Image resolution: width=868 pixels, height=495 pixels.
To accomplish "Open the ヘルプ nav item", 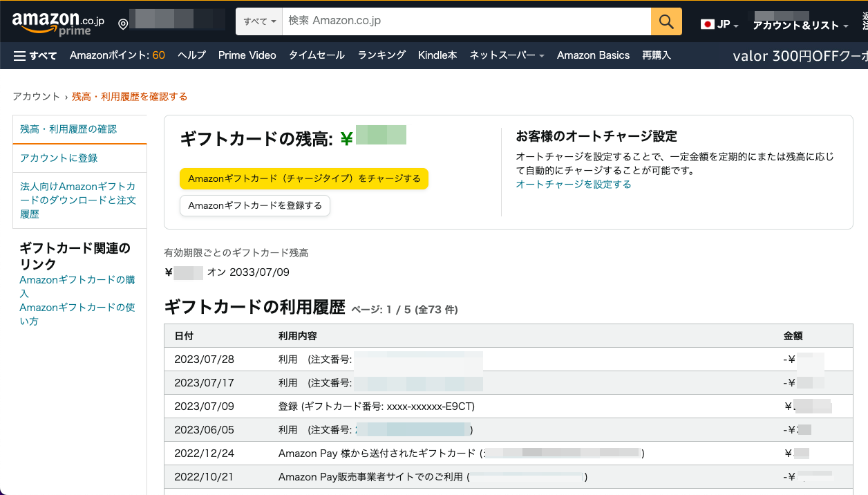I will click(191, 55).
